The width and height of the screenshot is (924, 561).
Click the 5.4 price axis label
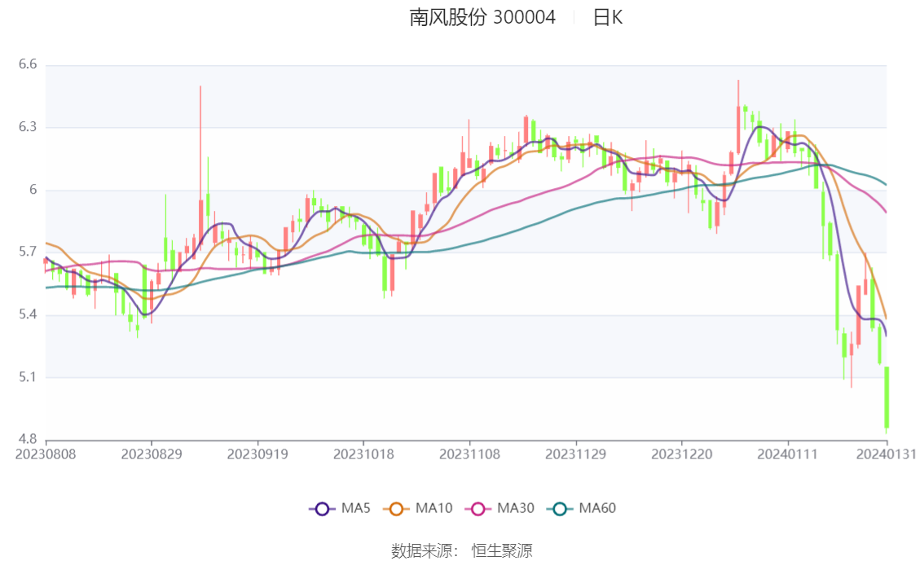pos(28,314)
